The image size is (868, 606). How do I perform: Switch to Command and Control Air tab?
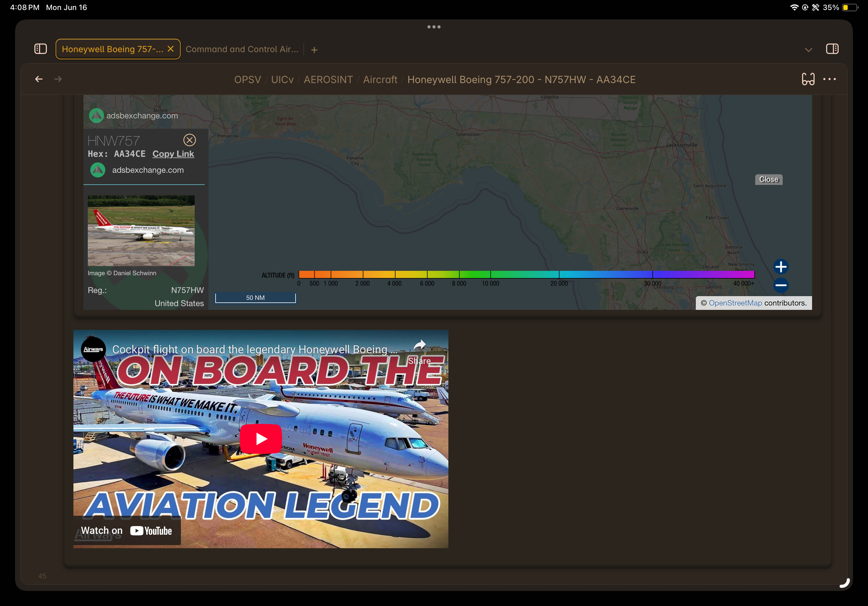242,49
